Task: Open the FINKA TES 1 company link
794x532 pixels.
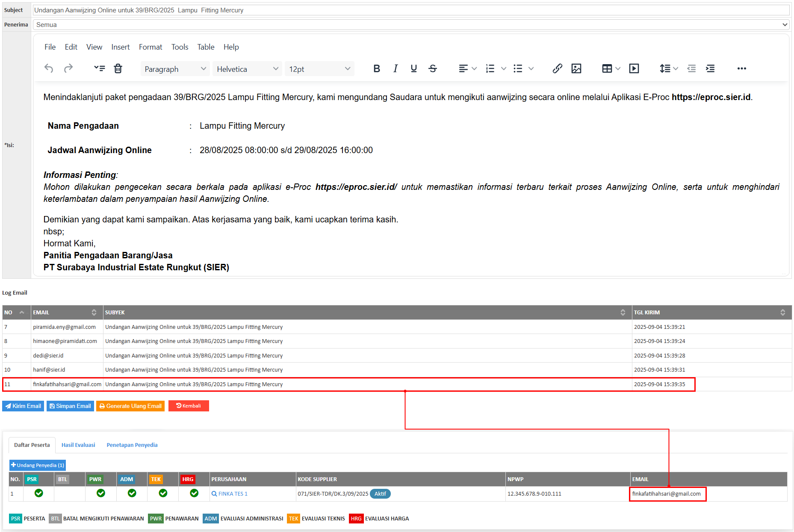Action: point(233,494)
